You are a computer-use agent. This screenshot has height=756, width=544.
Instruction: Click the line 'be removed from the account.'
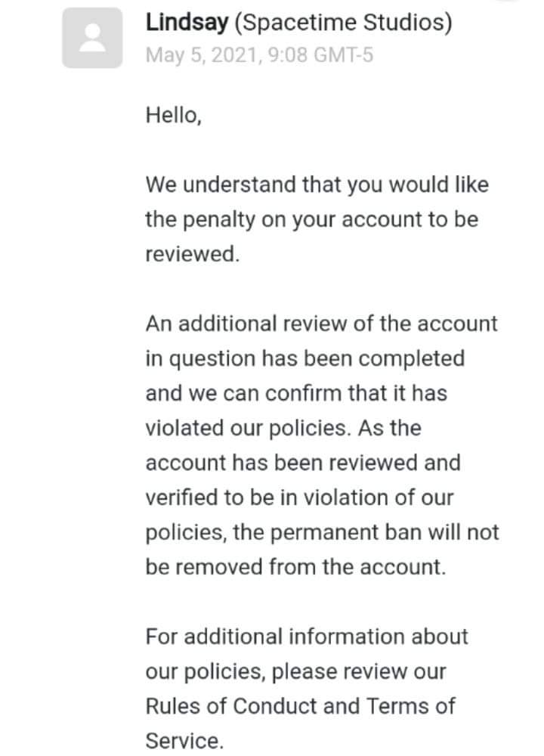pos(296,567)
